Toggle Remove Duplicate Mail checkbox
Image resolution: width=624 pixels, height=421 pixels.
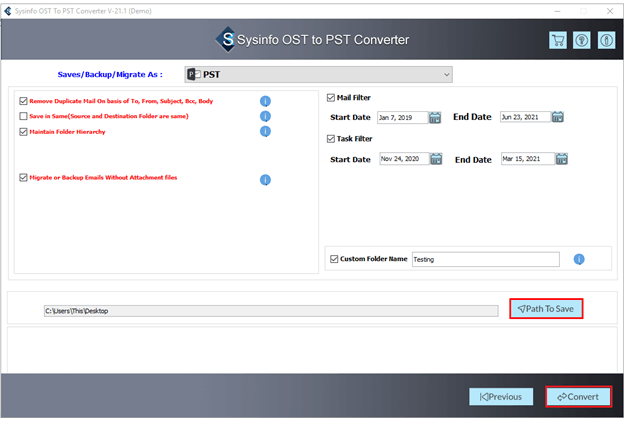click(x=23, y=101)
